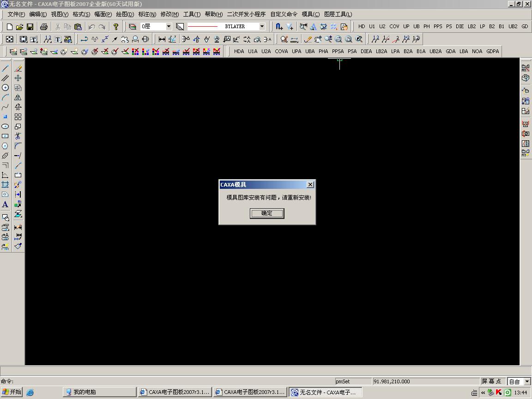Click the yellow question mark help icon
Image resolution: width=532 pixels, height=399 pixels.
[x=116, y=26]
